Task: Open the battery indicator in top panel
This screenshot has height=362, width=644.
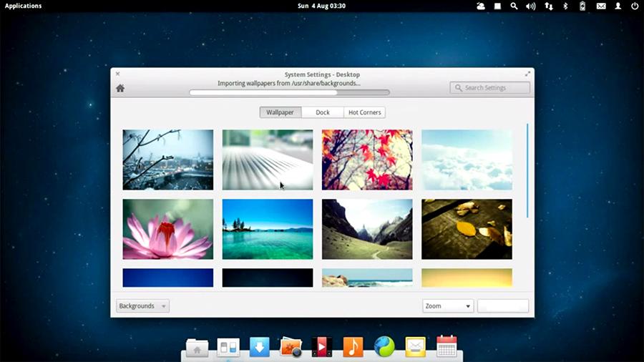Action: (582, 6)
